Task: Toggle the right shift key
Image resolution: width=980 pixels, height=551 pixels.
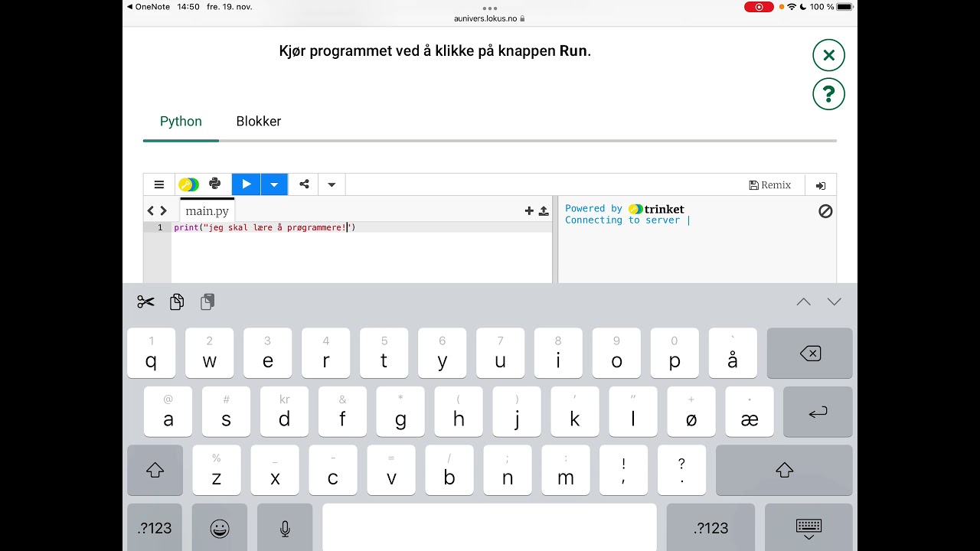Action: click(x=784, y=470)
